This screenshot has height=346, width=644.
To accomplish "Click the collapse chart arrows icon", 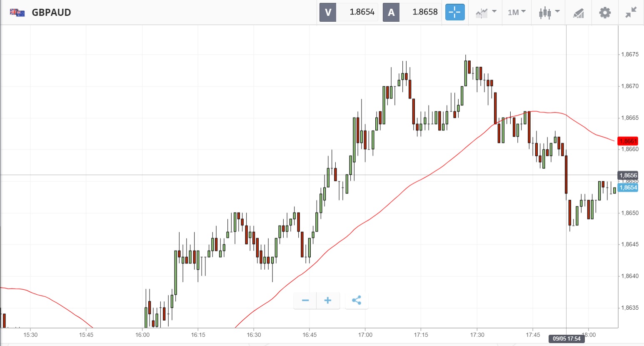I will pos(631,13).
